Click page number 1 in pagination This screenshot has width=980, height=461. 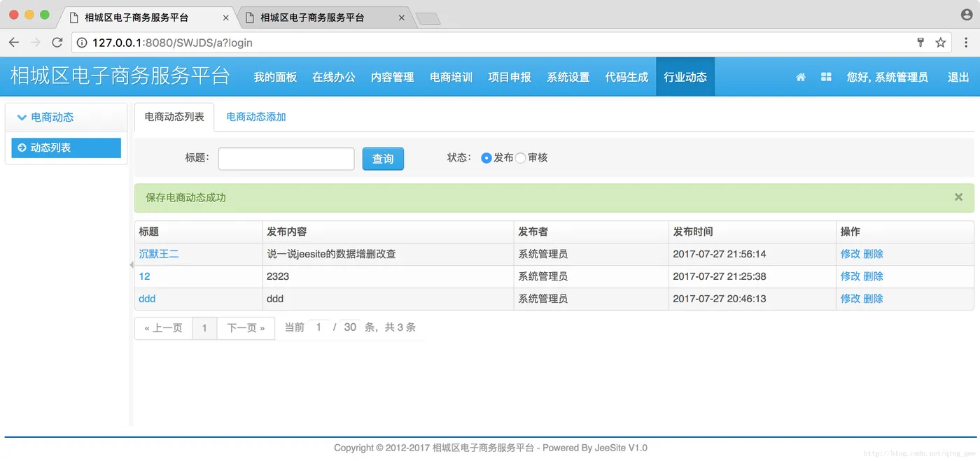click(x=204, y=327)
